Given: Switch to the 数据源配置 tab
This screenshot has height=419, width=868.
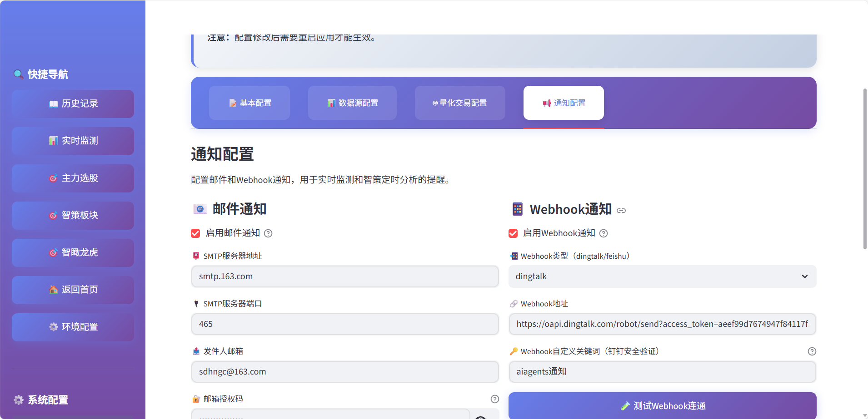Looking at the screenshot, I should coord(352,103).
